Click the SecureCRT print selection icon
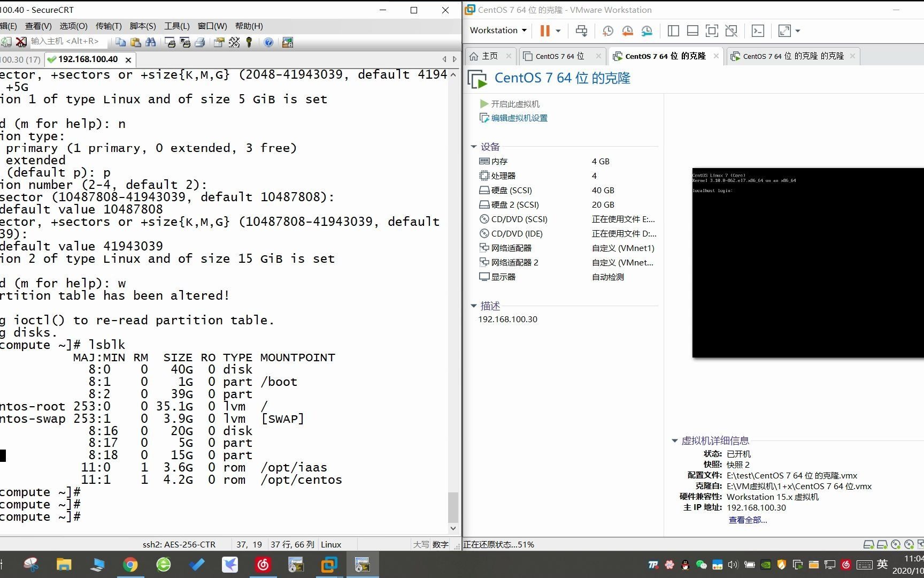This screenshot has width=924, height=578. click(186, 42)
